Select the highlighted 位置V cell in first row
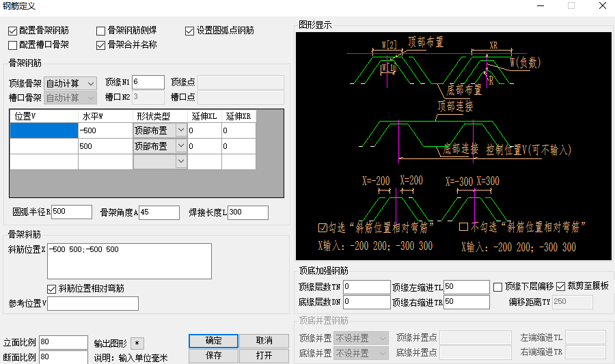 [x=44, y=130]
